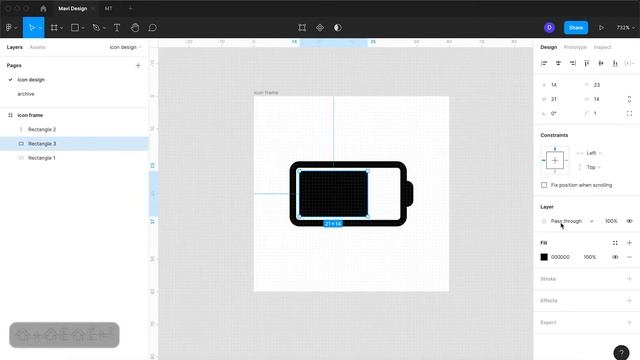Open the zoom level dropdown
The image size is (640, 360).
pyautogui.click(x=625, y=28)
